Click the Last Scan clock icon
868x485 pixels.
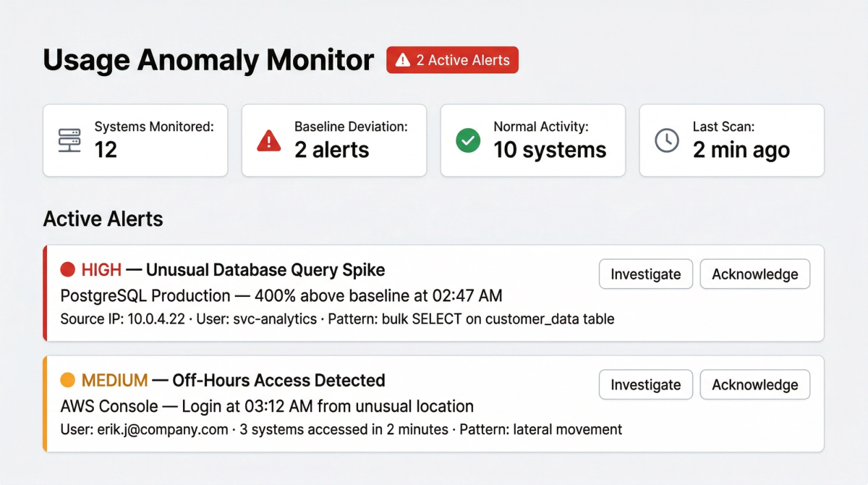click(x=666, y=140)
